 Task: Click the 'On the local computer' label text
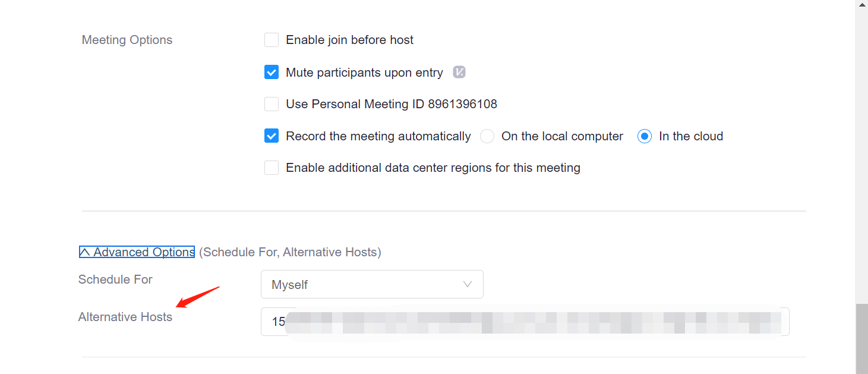click(x=562, y=136)
